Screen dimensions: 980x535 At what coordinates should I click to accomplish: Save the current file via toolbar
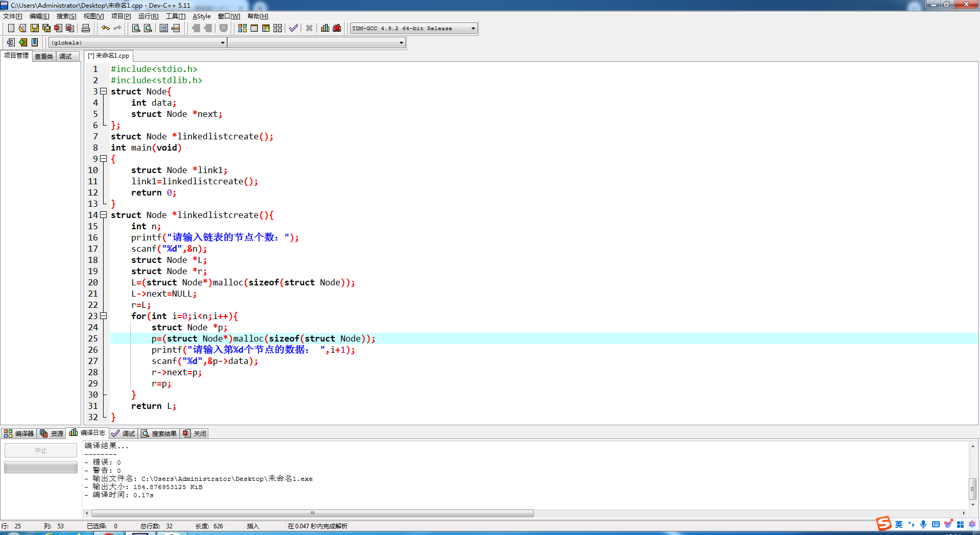coord(35,28)
